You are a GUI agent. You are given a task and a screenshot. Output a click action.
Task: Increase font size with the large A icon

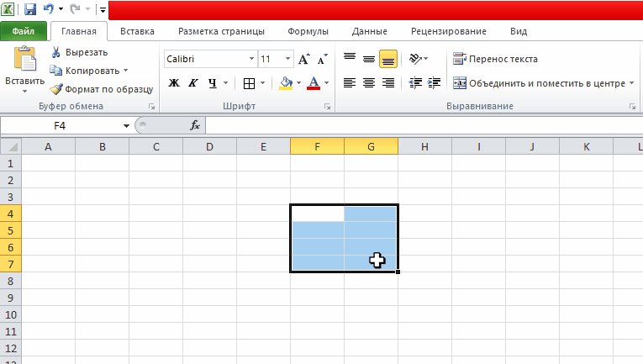pos(304,60)
